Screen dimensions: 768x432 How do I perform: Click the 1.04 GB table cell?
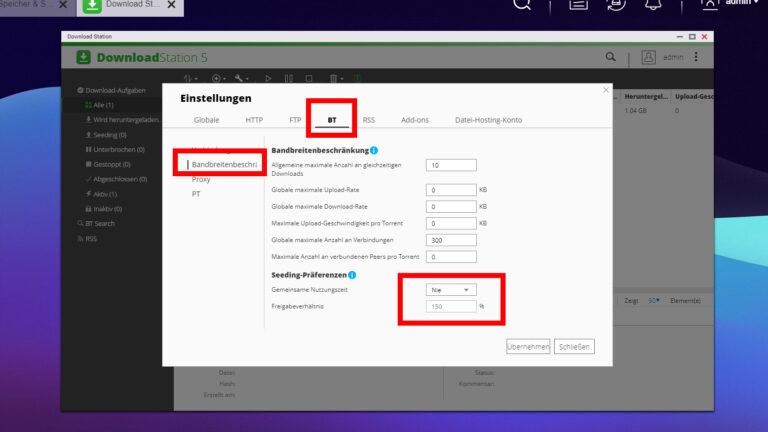coord(636,111)
